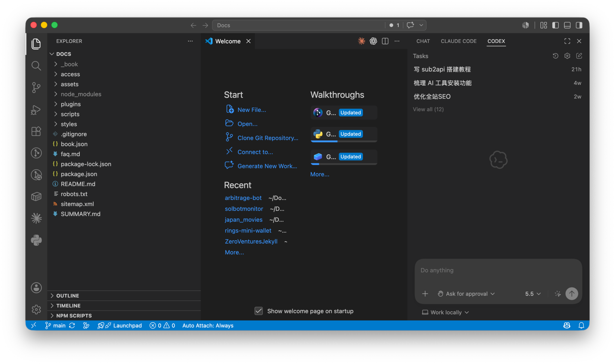Click the main branch in status bar
615x364 pixels.
[x=56, y=325]
